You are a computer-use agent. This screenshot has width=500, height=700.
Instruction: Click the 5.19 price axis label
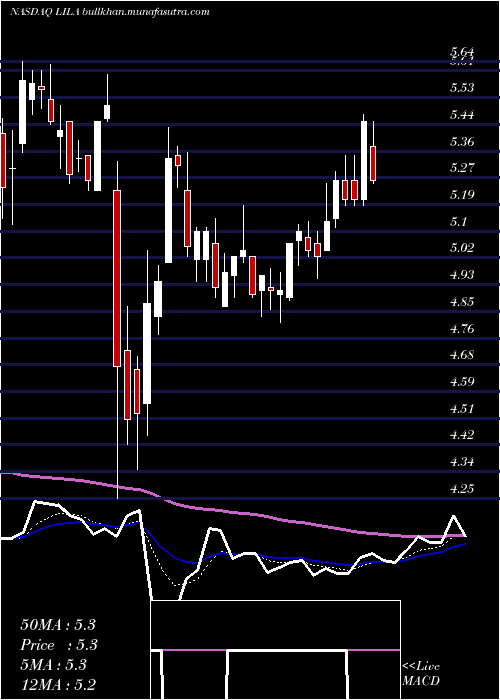pyautogui.click(x=462, y=195)
